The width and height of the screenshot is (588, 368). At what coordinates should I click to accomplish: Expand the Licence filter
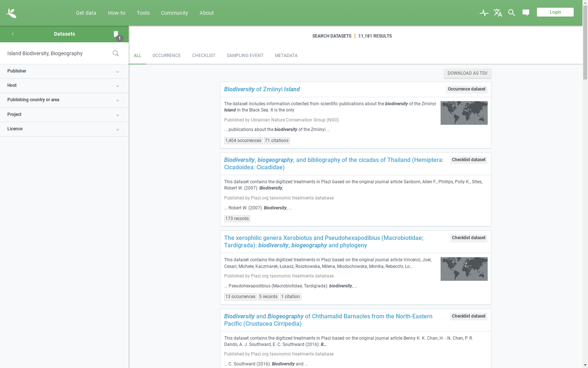(64, 129)
